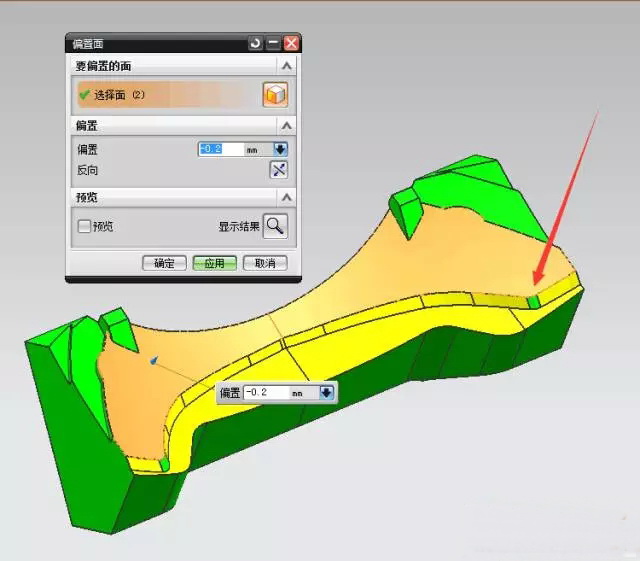Open the dialog's offset value dropdown arrow
The height and width of the screenshot is (561, 640).
pyautogui.click(x=280, y=149)
